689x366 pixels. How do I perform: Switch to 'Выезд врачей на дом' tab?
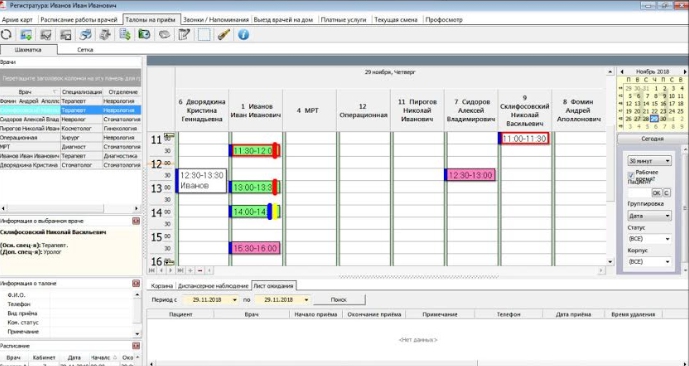coord(283,19)
